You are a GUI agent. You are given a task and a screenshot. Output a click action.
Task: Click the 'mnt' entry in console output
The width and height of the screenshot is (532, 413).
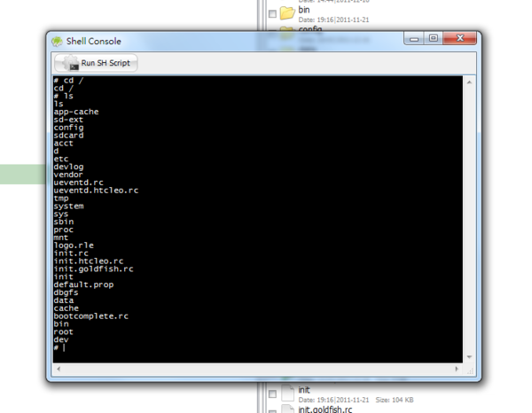click(60, 238)
